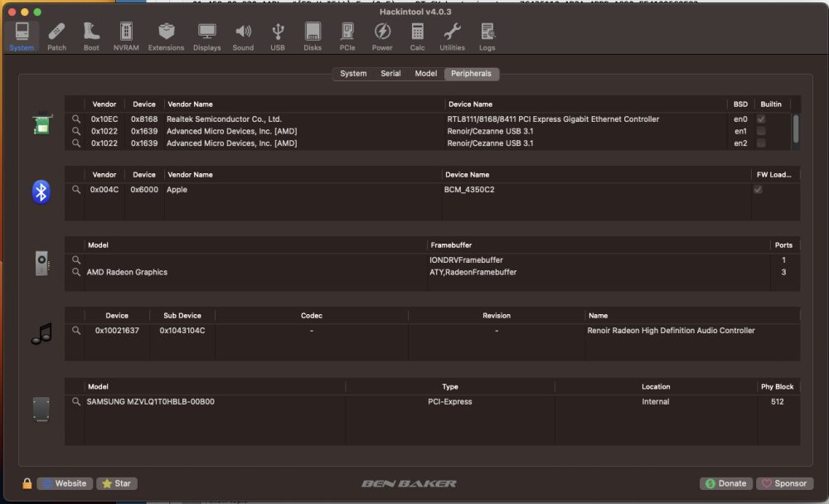Open the Utilities toolbar section
Screen dimensions: 829x504
click(452, 36)
